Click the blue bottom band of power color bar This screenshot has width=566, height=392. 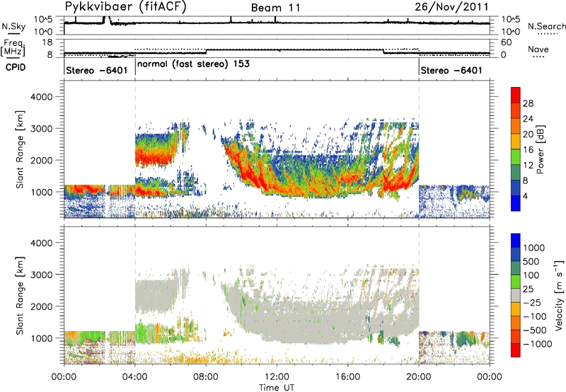pyautogui.click(x=516, y=203)
